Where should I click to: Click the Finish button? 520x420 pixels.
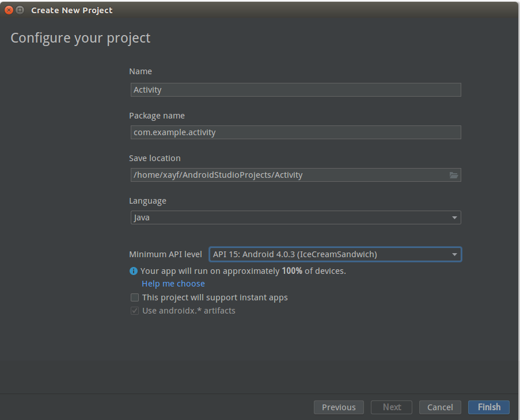(489, 407)
